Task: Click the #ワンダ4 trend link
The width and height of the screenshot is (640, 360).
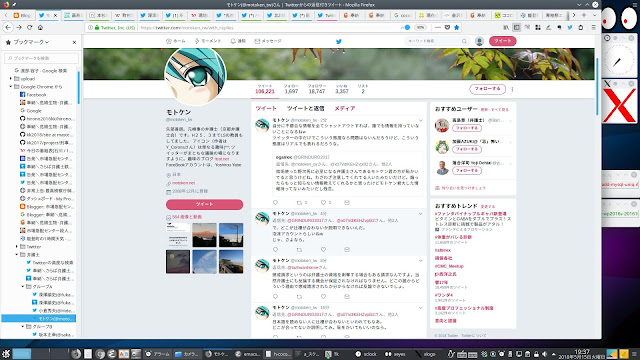Action: 444,295
